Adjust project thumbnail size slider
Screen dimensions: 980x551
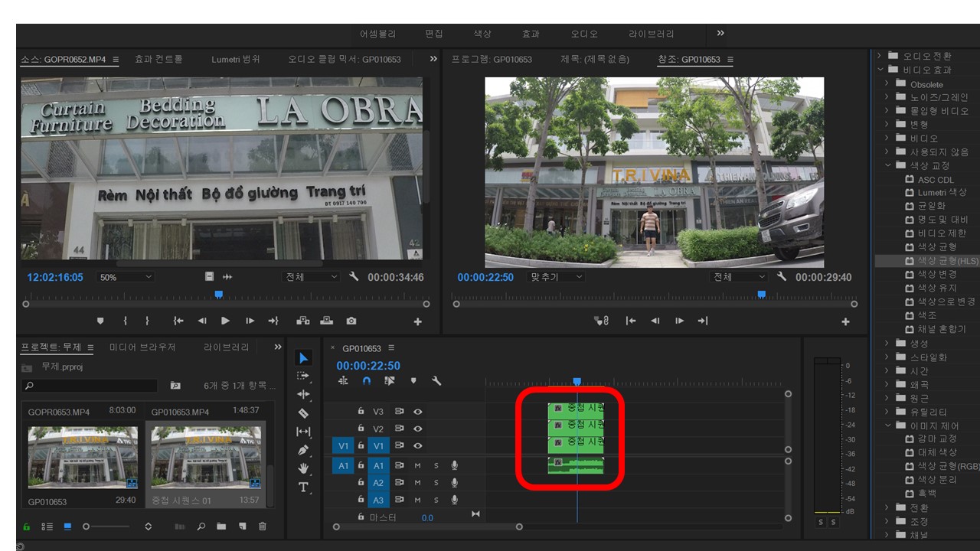click(x=106, y=527)
